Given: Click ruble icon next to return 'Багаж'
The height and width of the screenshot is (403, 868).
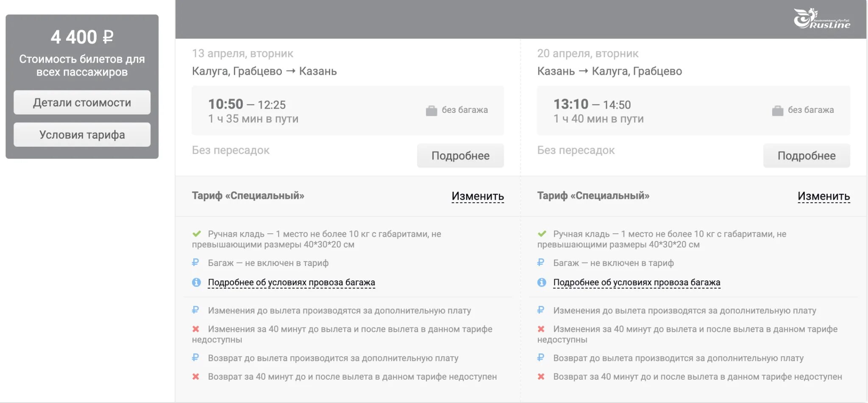Looking at the screenshot, I should pyautogui.click(x=541, y=263).
